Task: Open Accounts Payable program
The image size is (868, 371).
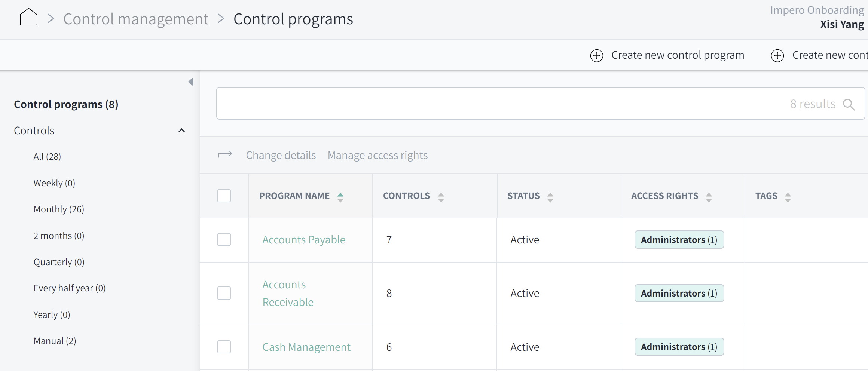Action: 304,240
